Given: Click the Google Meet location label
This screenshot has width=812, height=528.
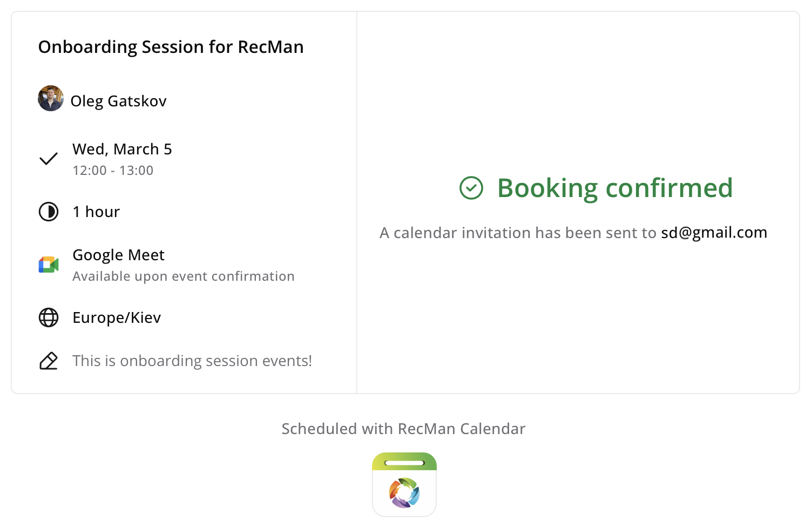Looking at the screenshot, I should pyautogui.click(x=118, y=255).
